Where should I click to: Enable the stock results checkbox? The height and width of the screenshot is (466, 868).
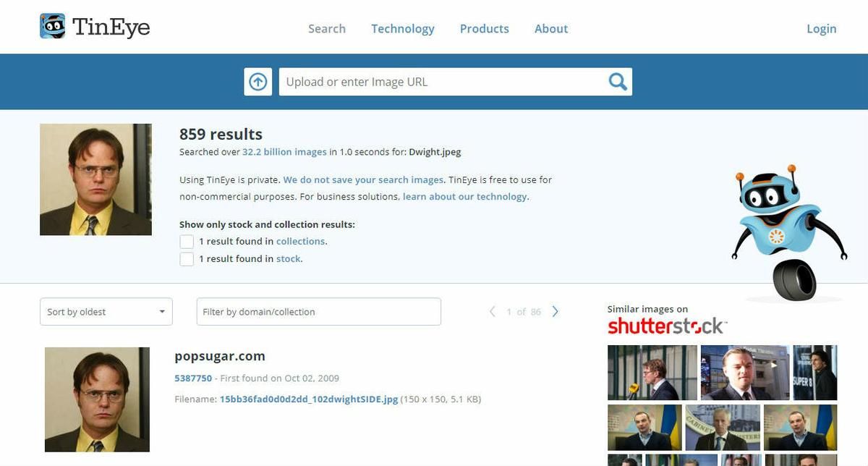(x=187, y=259)
